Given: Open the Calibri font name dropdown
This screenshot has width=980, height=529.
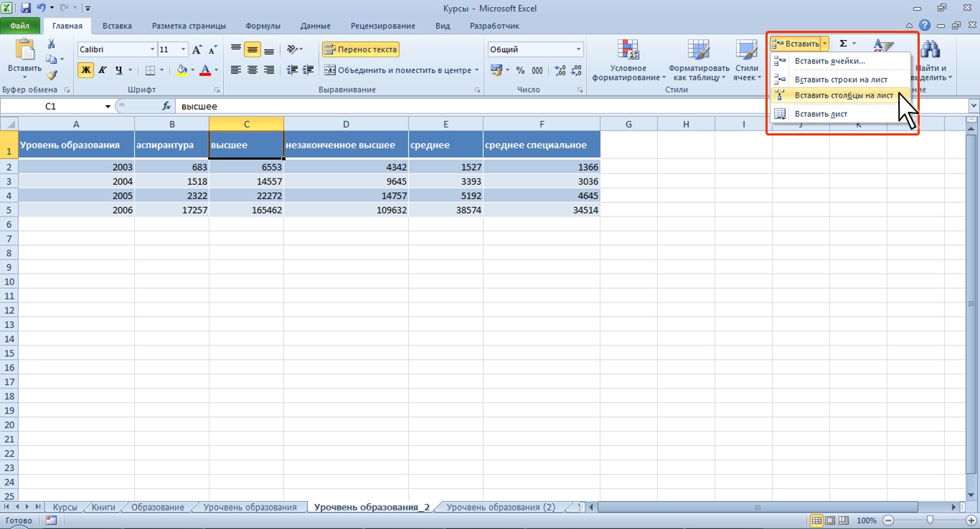Looking at the screenshot, I should (152, 49).
